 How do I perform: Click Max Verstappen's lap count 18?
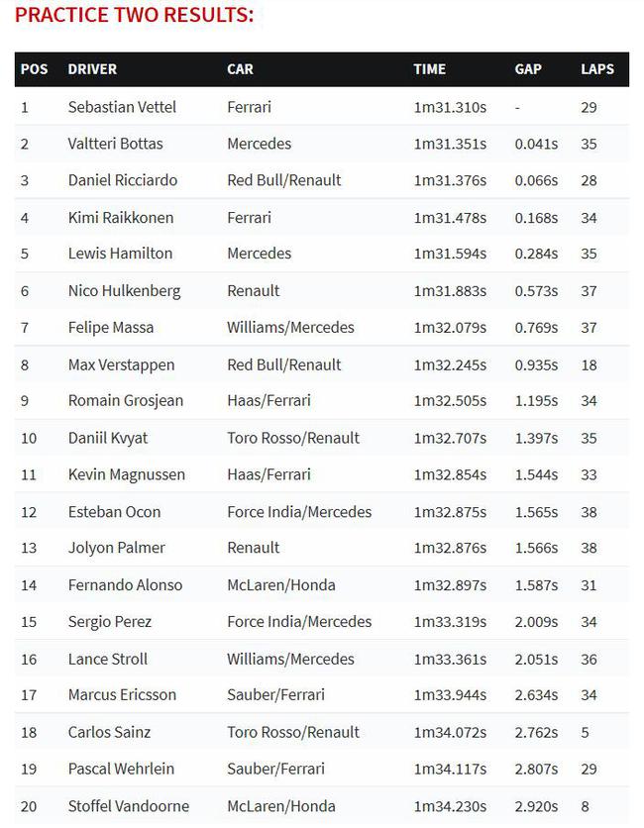coord(590,364)
